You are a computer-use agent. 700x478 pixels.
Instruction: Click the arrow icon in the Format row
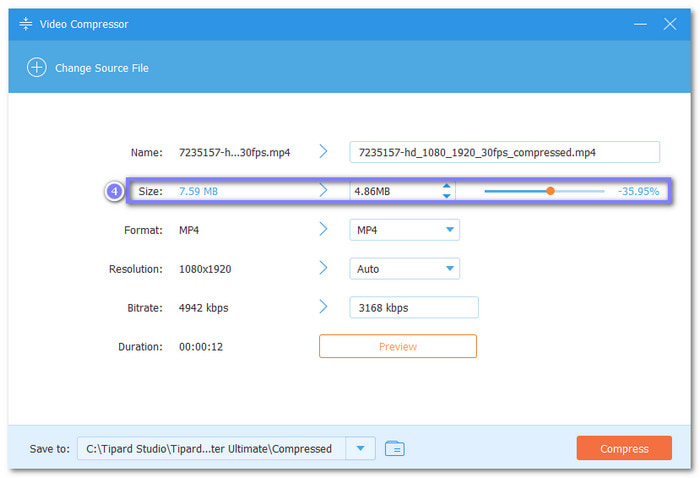[323, 229]
